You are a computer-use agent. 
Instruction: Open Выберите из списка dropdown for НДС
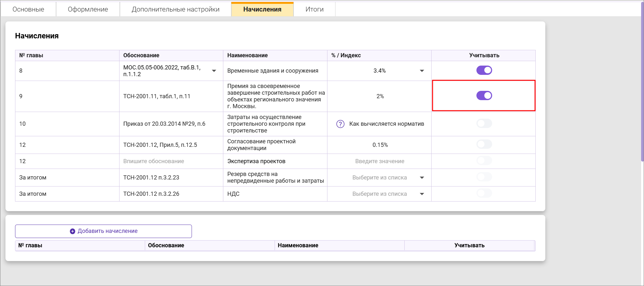[422, 194]
